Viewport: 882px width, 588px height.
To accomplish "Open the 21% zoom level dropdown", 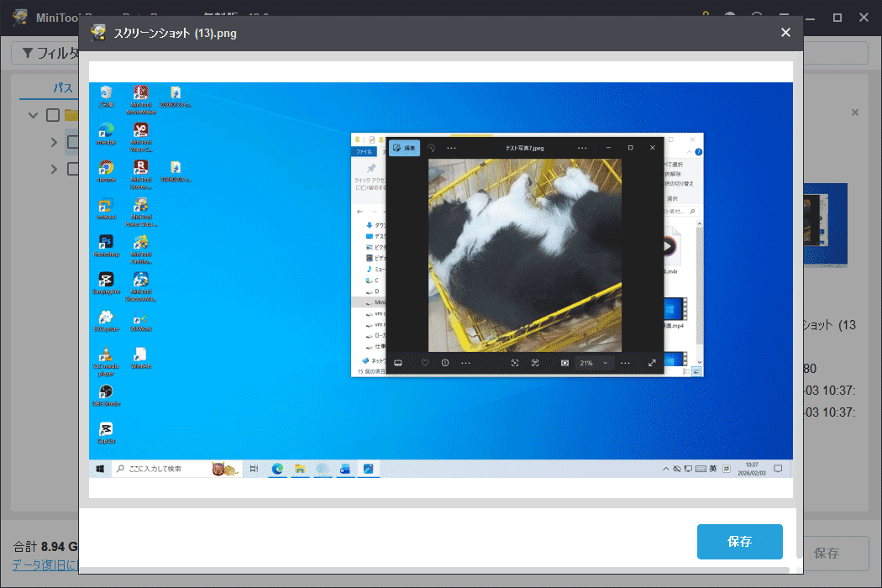I will click(594, 362).
